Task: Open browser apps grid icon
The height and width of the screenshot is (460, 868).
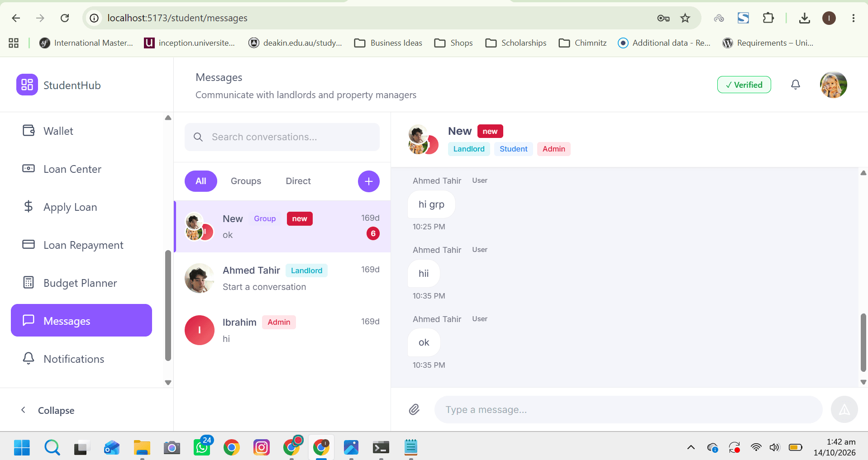Action: coord(14,43)
